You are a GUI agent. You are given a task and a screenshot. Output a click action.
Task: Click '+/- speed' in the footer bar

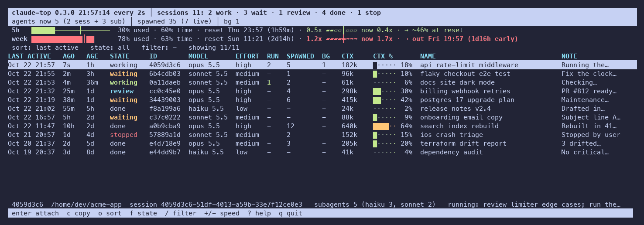click(222, 213)
